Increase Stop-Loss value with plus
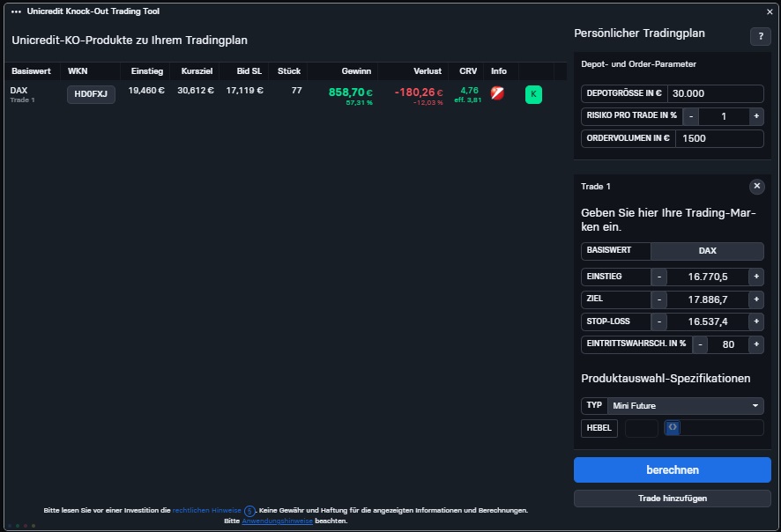This screenshot has width=781, height=532. pyautogui.click(x=756, y=321)
